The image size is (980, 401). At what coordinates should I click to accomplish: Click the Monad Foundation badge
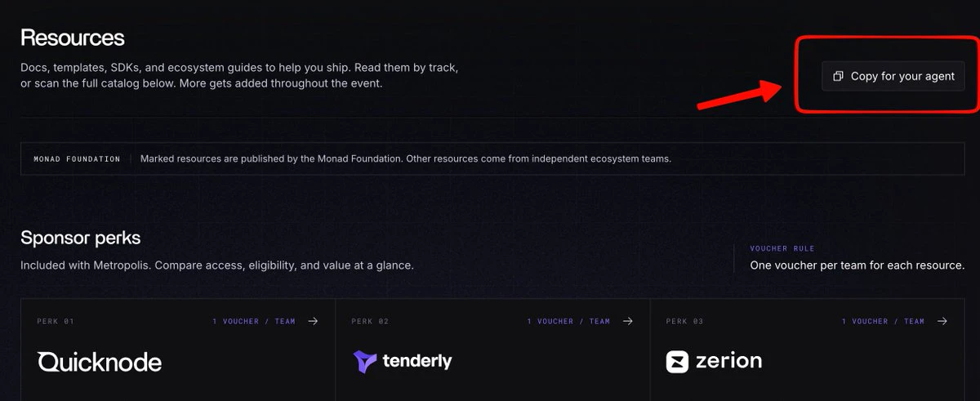tap(77, 158)
